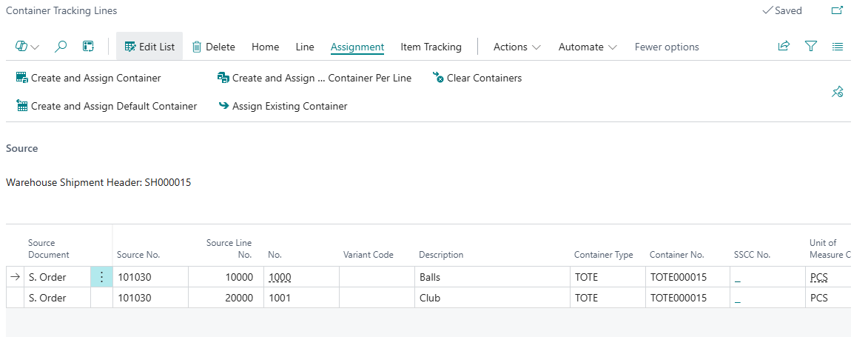Open the analysis mode icon dropdown
Screen dimensions: 868x337
pyautogui.click(x=27, y=47)
